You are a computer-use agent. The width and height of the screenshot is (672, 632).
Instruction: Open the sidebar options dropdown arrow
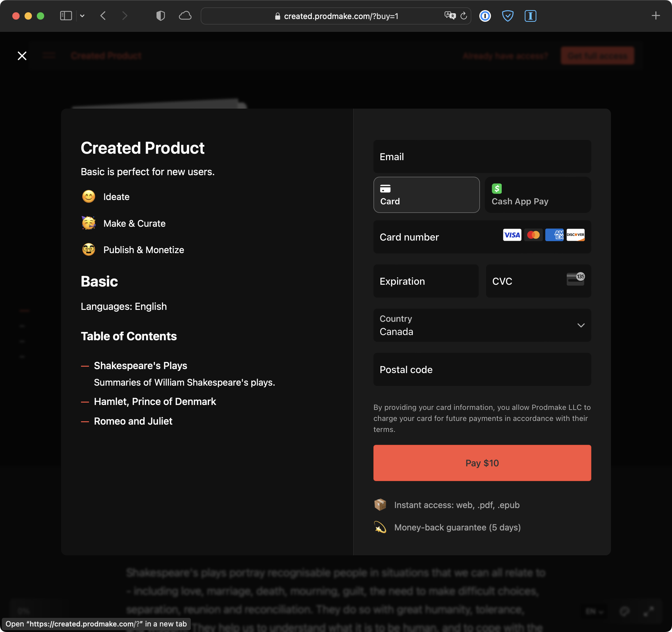(82, 16)
